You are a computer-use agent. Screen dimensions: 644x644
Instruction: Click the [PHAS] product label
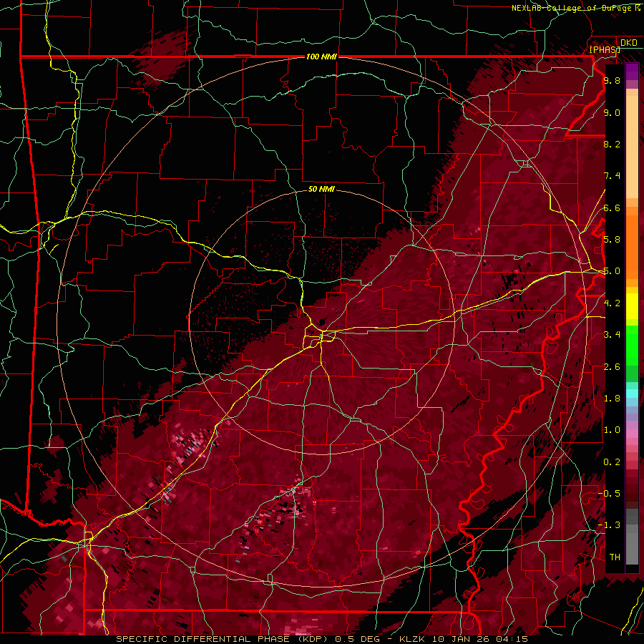click(x=605, y=49)
